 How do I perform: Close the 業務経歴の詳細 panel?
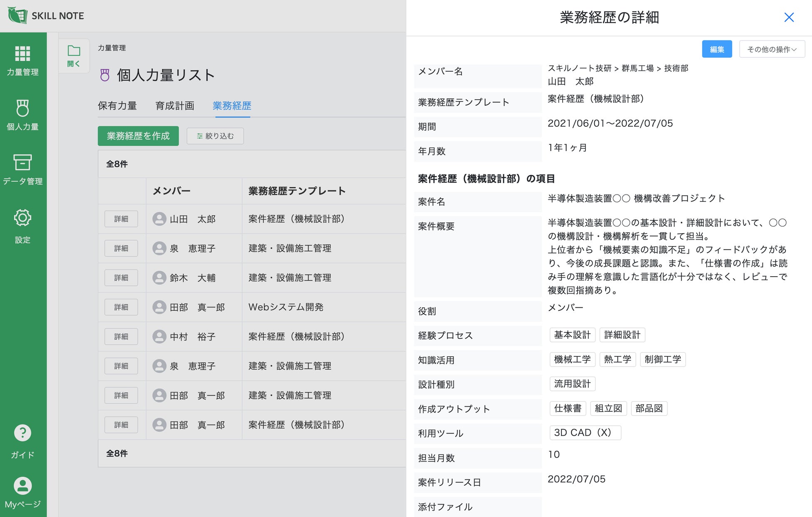(789, 17)
